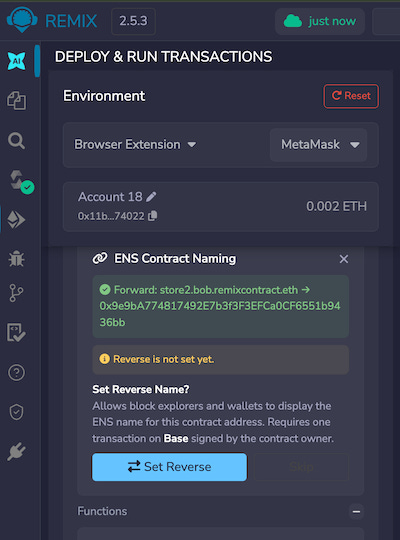Copy the 0x11b...74022 account address

[x=152, y=216]
